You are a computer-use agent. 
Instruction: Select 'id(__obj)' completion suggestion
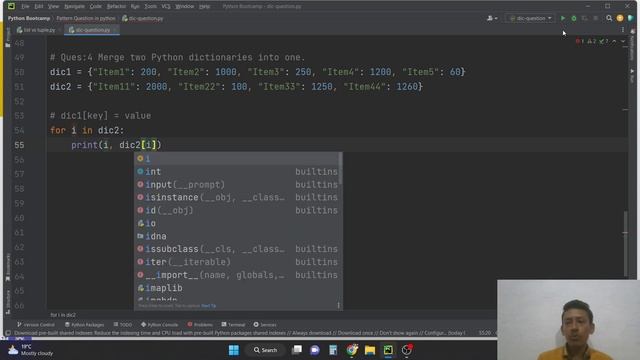pos(238,210)
